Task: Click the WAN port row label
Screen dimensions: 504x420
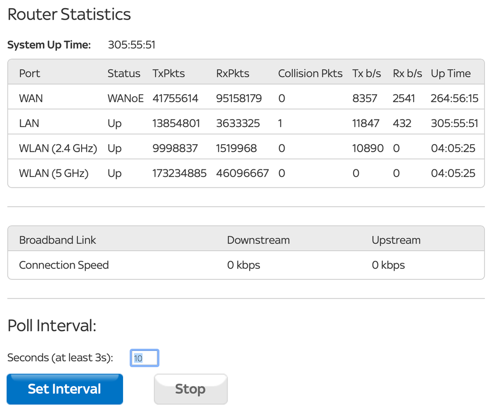Action: (x=31, y=98)
